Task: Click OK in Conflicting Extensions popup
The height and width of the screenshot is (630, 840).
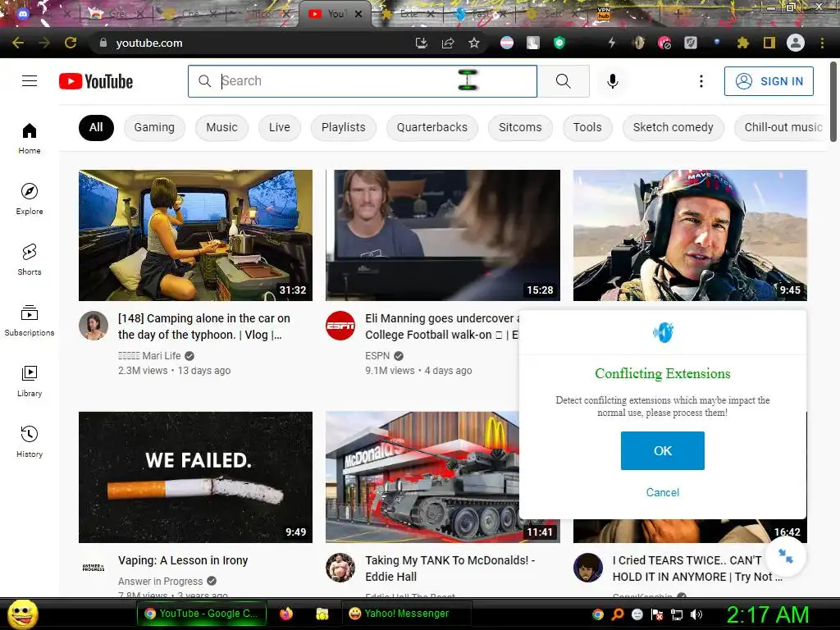Action: pos(663,450)
